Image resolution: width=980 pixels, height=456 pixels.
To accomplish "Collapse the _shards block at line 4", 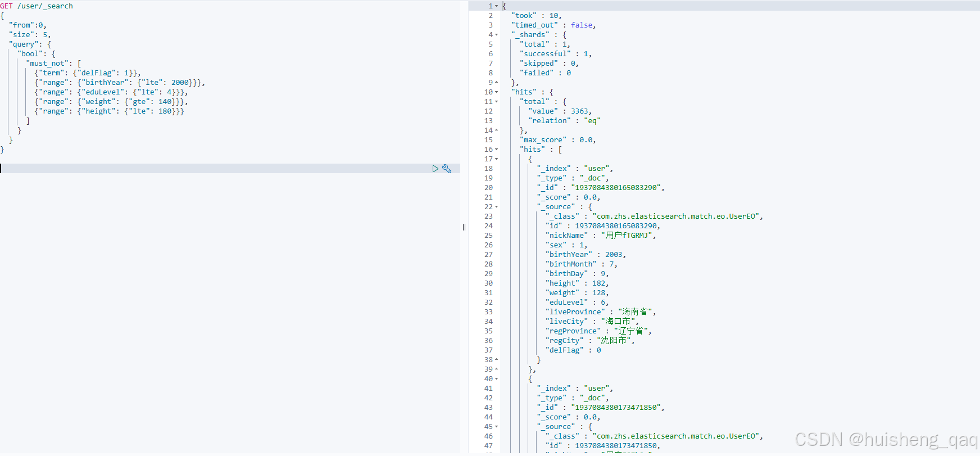I will click(497, 35).
